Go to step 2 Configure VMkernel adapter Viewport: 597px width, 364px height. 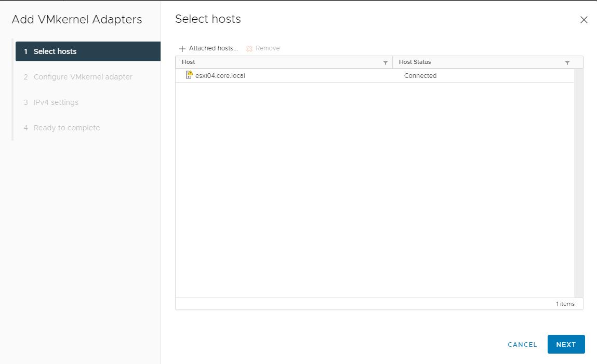coord(78,77)
